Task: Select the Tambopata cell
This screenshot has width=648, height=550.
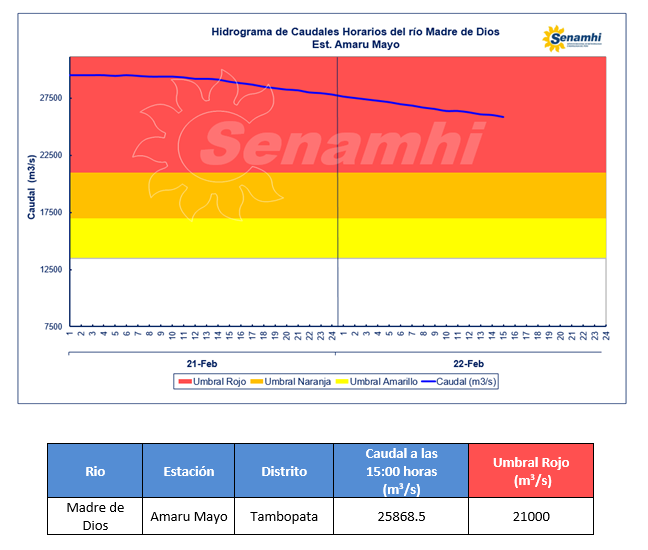Action: point(284,516)
